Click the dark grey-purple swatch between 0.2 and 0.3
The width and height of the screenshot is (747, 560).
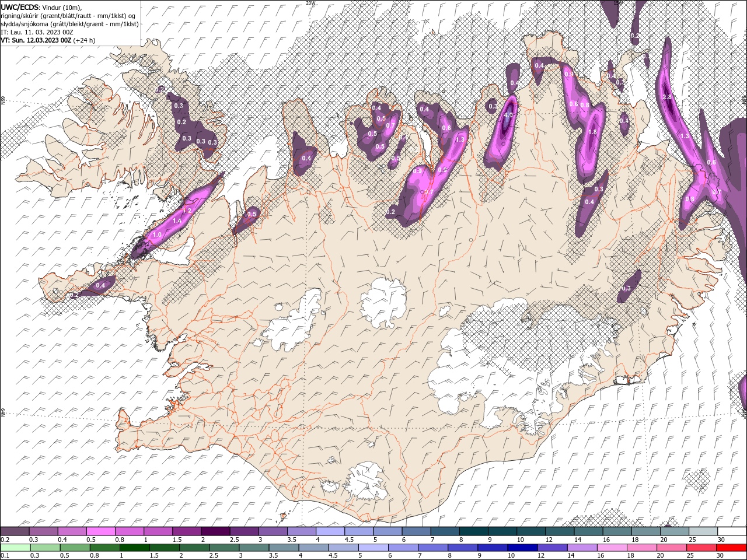point(15,531)
